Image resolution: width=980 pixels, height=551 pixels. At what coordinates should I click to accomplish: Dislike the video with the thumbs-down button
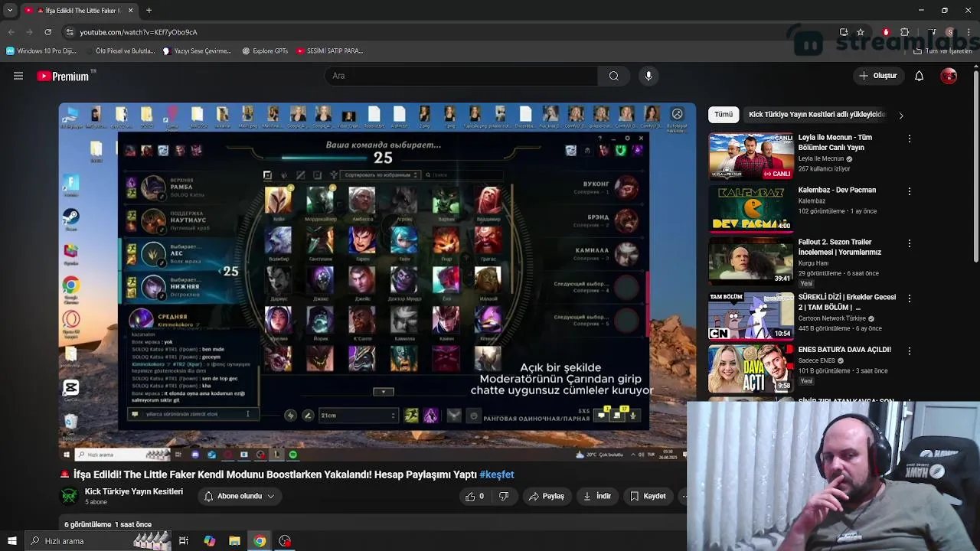(x=504, y=497)
